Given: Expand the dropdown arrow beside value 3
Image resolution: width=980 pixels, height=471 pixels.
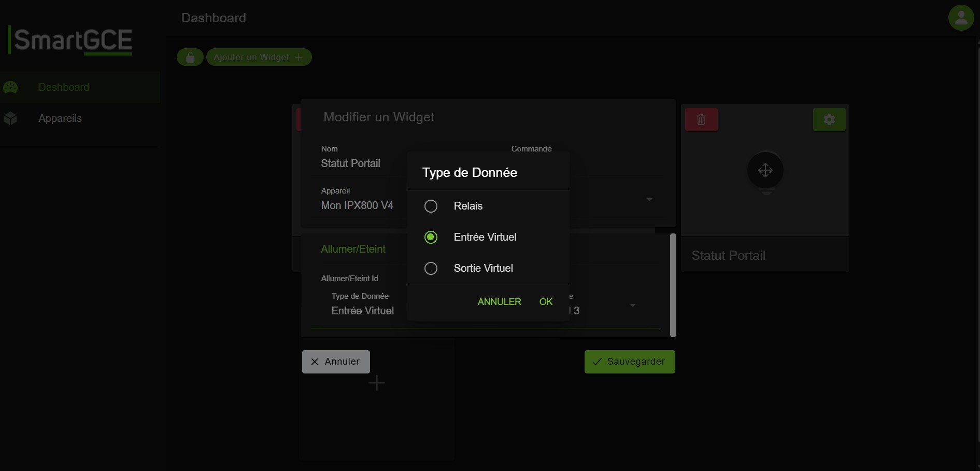Looking at the screenshot, I should tap(632, 306).
